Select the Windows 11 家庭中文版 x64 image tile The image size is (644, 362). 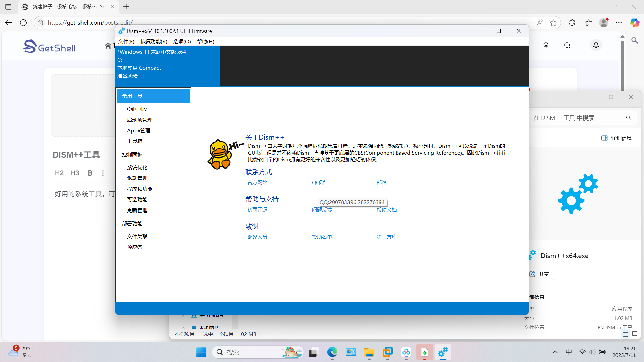pos(168,66)
